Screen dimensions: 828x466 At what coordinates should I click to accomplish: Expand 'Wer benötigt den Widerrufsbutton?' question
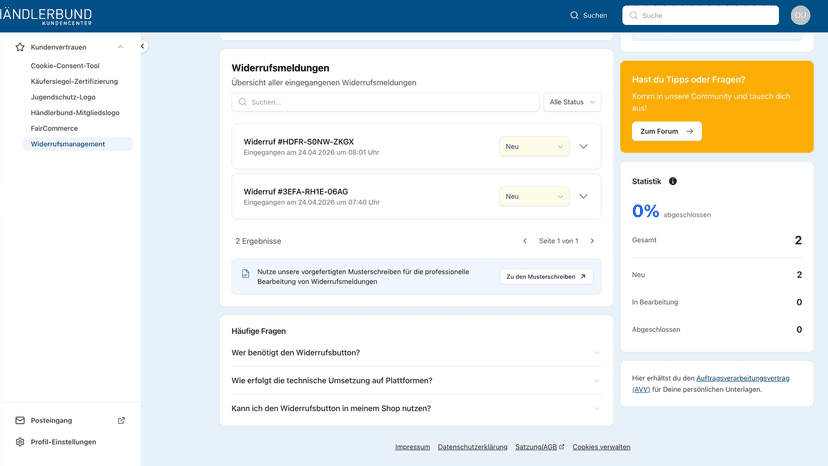(x=416, y=352)
